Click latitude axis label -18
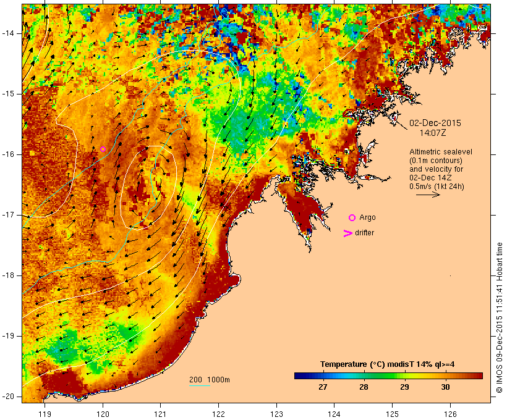Screen dimensions: 507x420 click(x=8, y=275)
